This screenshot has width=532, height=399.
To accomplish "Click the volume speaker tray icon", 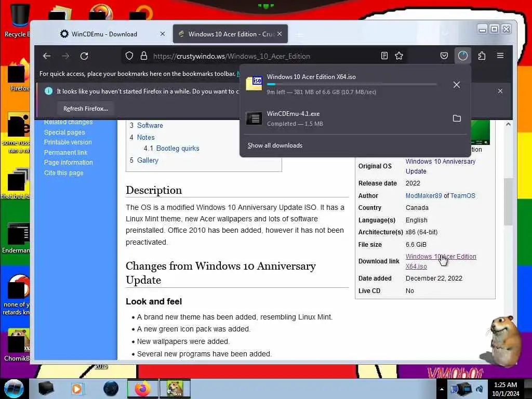I will [480, 389].
